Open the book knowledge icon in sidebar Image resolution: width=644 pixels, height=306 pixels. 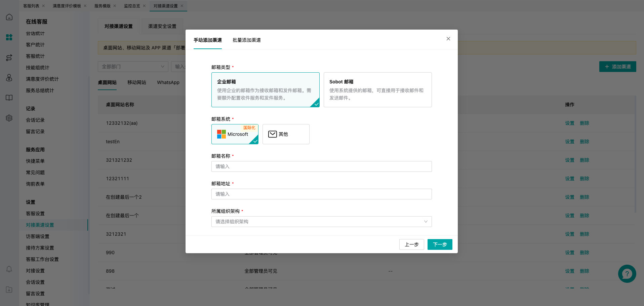point(9,98)
